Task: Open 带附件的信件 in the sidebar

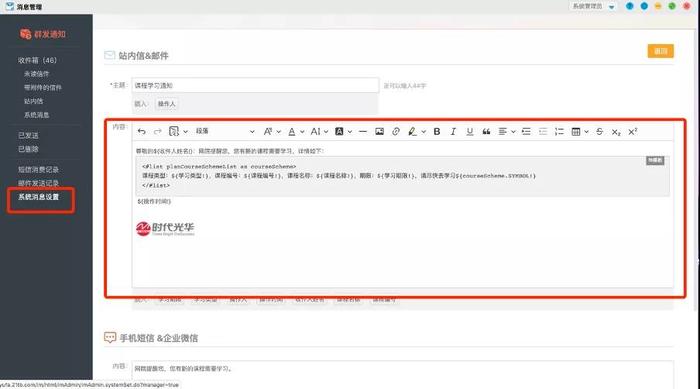Action: click(x=43, y=88)
